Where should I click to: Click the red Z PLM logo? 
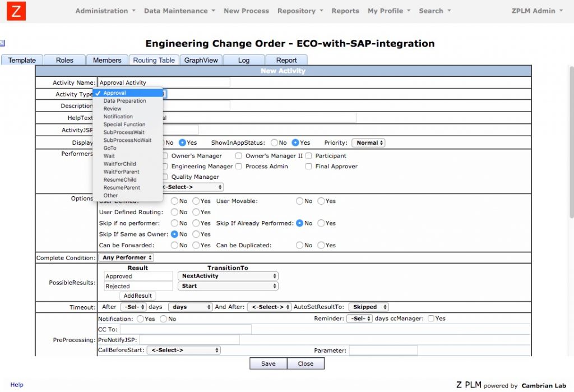pyautogui.click(x=15, y=11)
